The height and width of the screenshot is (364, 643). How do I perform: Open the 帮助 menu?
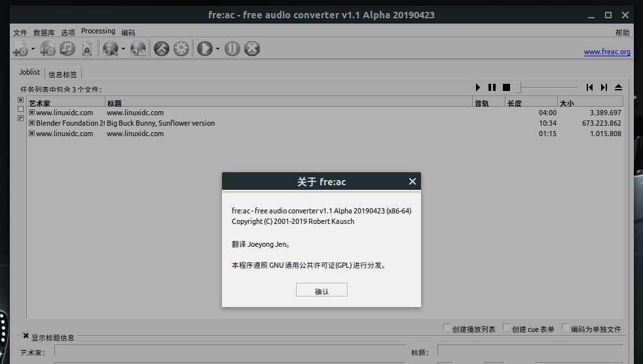pos(622,32)
